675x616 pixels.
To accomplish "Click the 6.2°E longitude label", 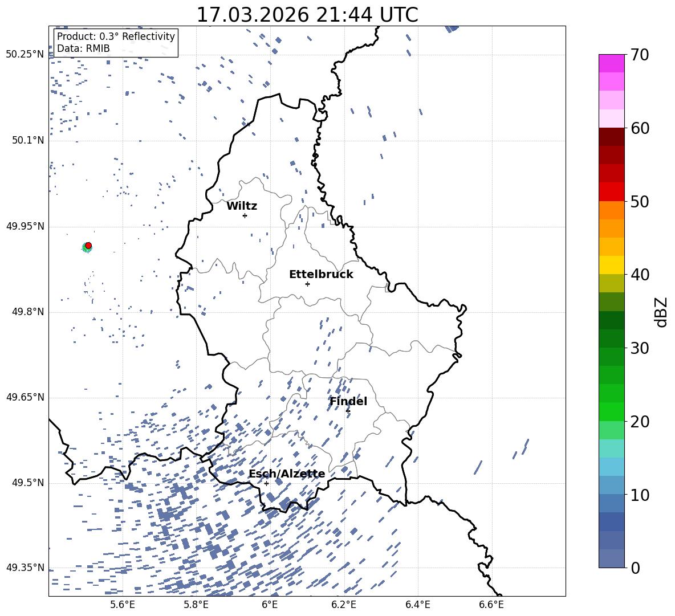I will coord(344,605).
